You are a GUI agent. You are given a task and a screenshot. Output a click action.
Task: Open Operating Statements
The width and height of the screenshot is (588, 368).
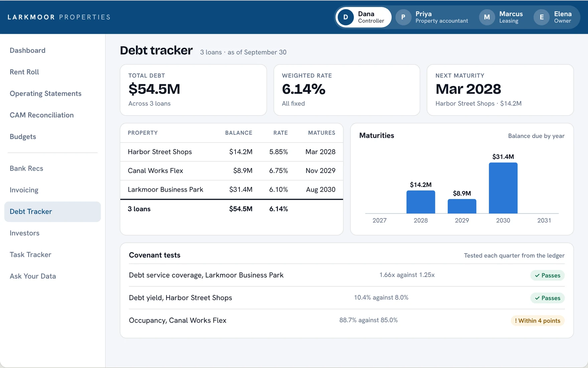[x=52, y=94]
